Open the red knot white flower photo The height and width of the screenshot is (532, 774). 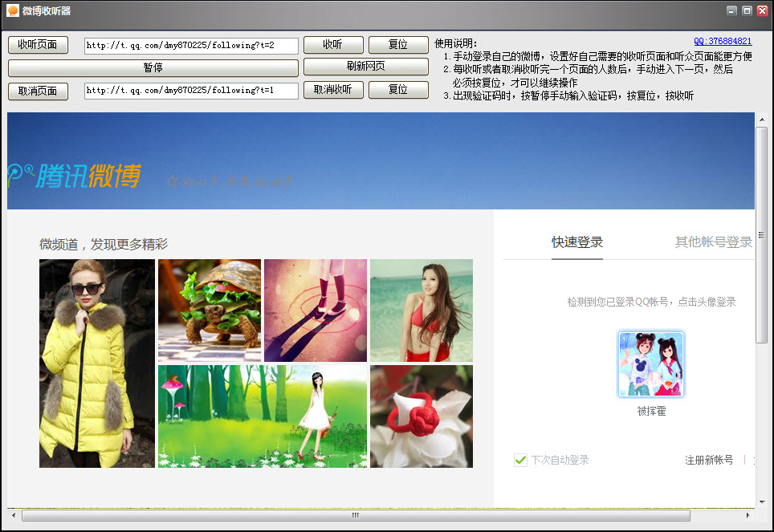click(x=422, y=416)
